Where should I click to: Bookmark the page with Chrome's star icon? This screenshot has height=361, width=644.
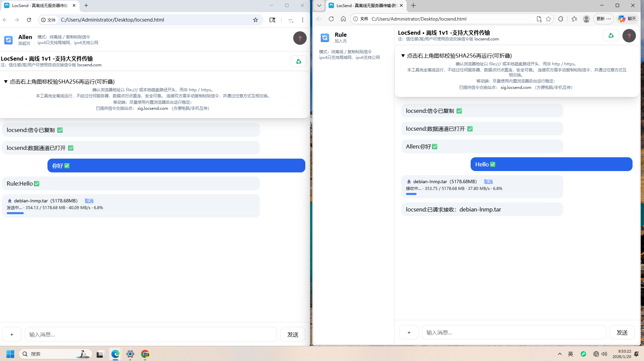click(x=256, y=20)
